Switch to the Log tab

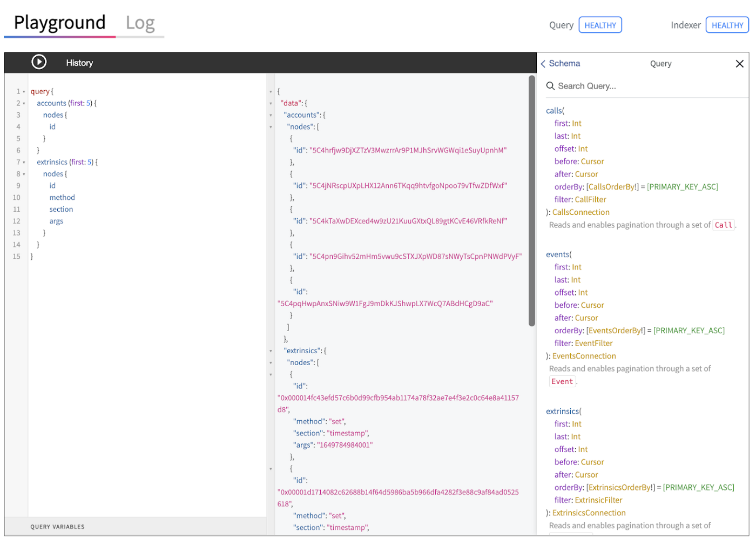point(140,23)
